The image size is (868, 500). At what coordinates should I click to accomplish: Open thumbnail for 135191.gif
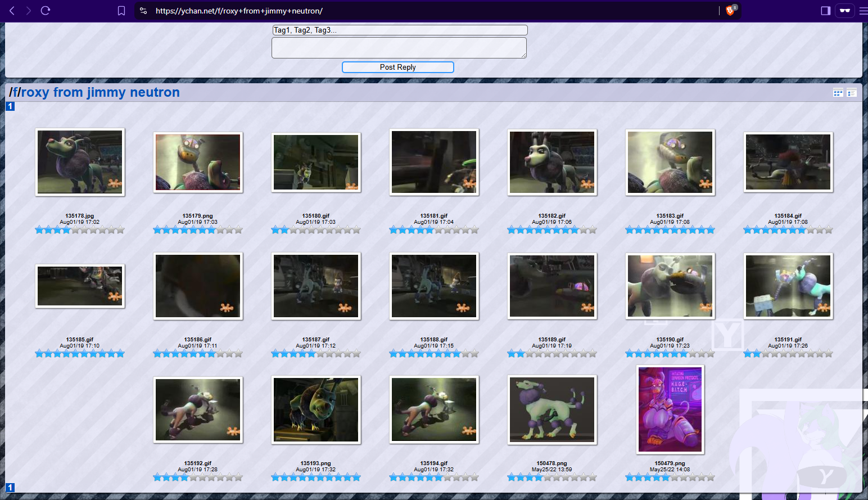[x=788, y=286]
